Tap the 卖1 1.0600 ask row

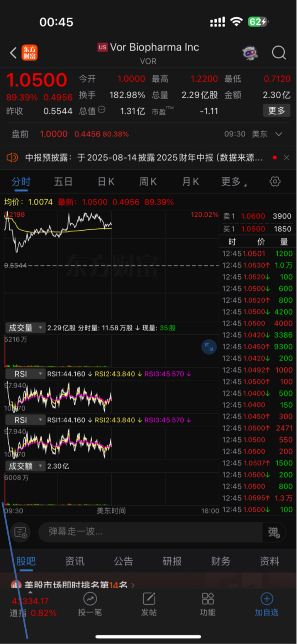coord(257,216)
